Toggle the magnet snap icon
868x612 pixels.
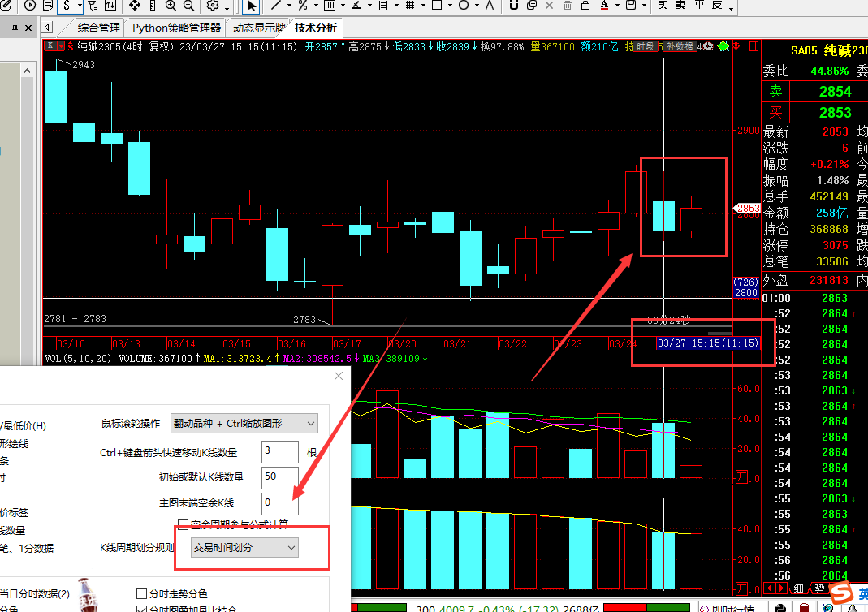[514, 6]
